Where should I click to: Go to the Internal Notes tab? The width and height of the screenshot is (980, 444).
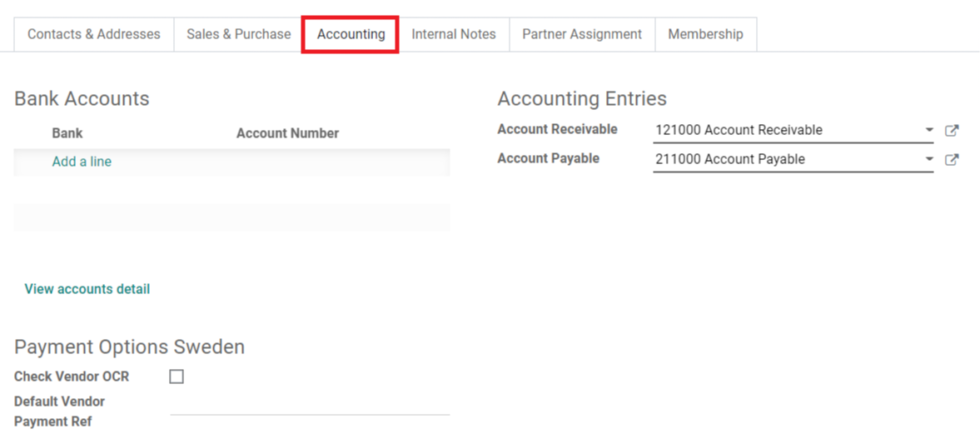pos(453,34)
